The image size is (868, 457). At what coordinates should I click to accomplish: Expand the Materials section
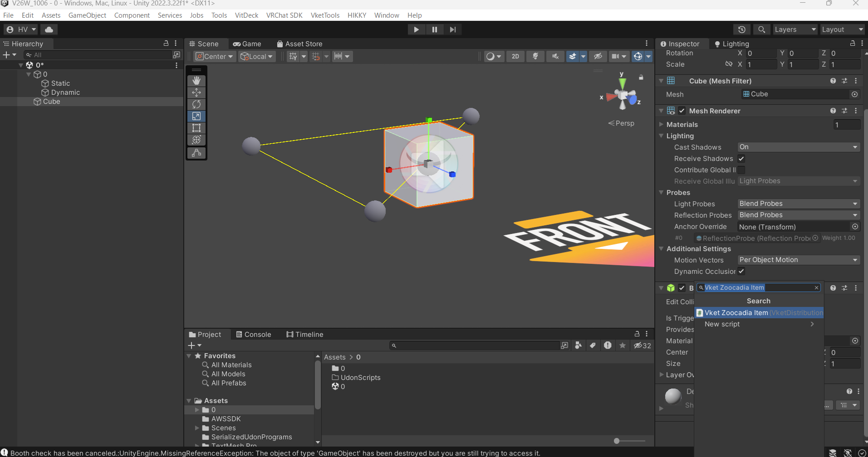click(x=662, y=124)
